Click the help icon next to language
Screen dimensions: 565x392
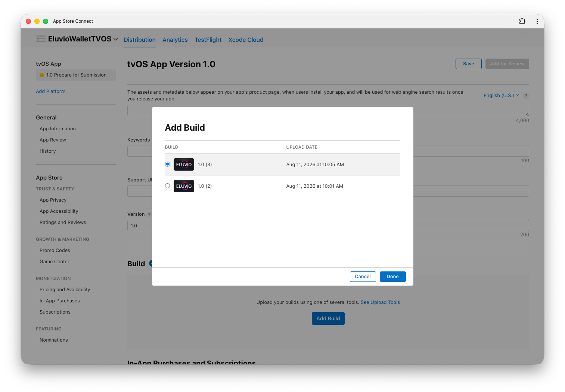[x=526, y=96]
